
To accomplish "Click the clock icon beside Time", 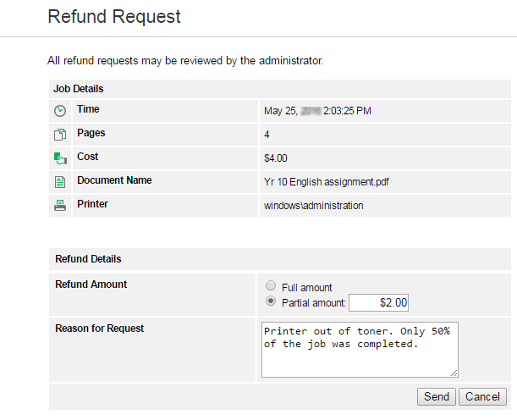I will (60, 111).
